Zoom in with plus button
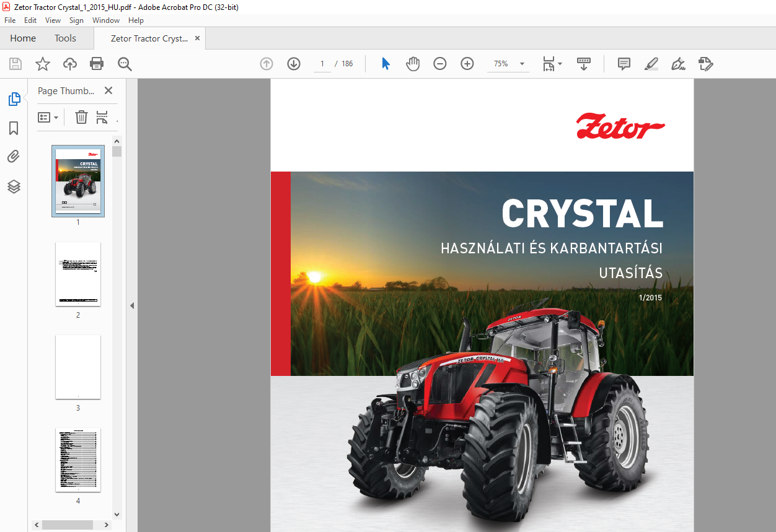 coord(467,64)
